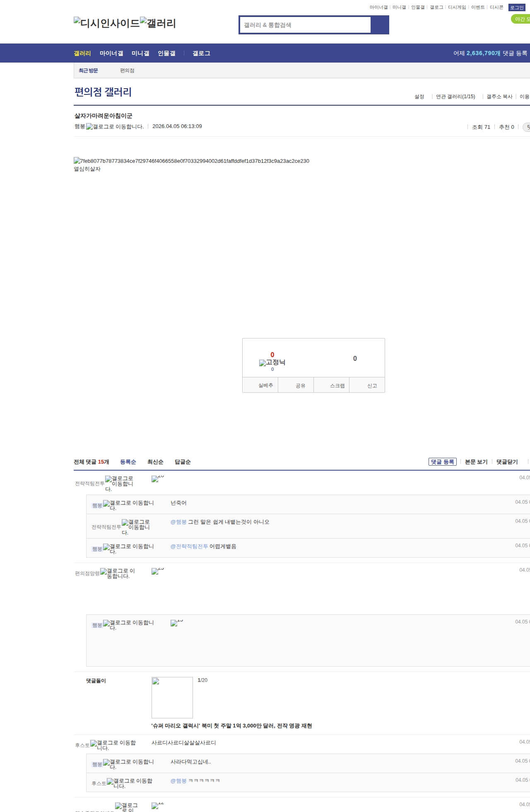Select 마이너갤 in the blue navigation bar
This screenshot has width=530, height=812.
tap(111, 53)
